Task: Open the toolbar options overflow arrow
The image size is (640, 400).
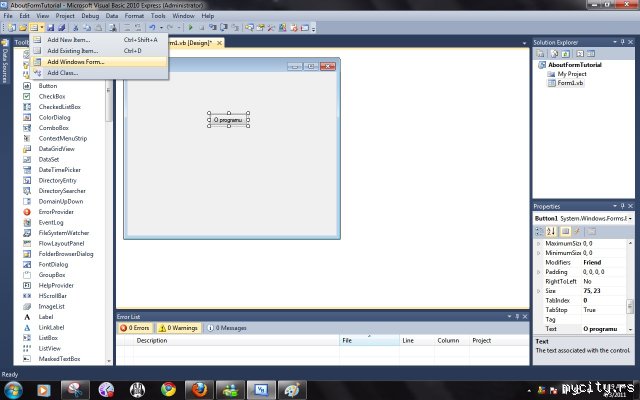Action: [x=313, y=28]
